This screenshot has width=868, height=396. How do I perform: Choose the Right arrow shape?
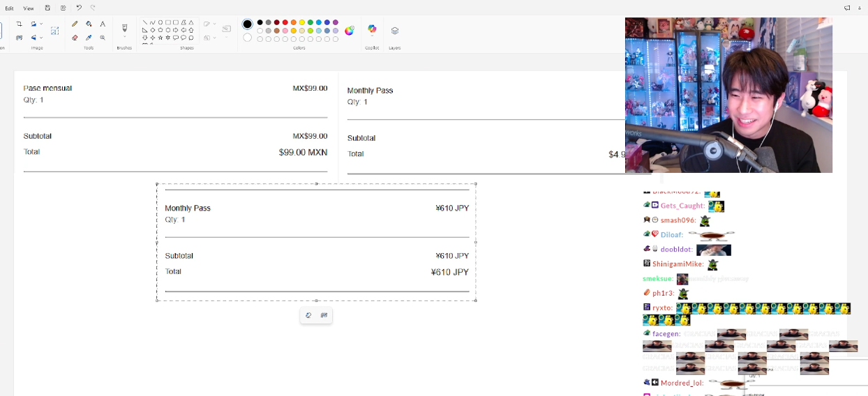click(x=176, y=30)
